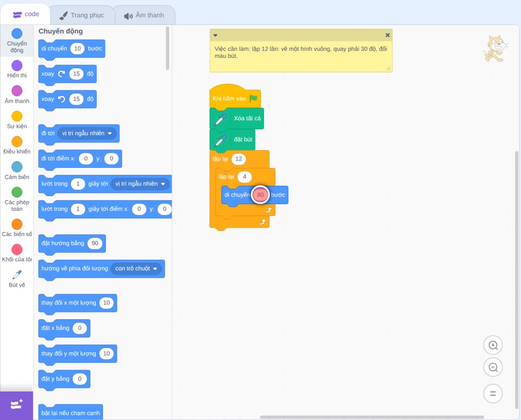
Task: Open the Sự kiện block category
Action: click(17, 120)
